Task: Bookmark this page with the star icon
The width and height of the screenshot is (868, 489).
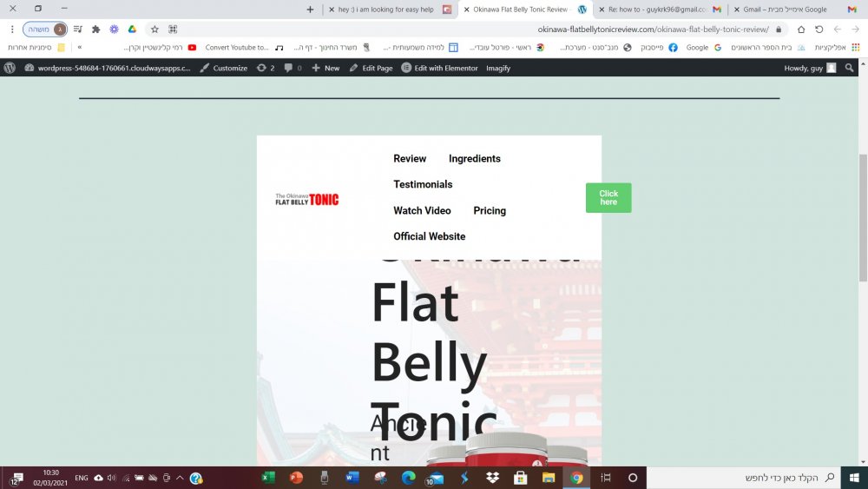Action: (155, 30)
